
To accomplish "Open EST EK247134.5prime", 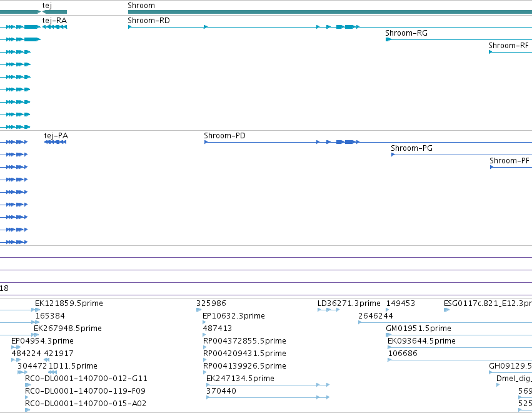I will pos(240,379).
